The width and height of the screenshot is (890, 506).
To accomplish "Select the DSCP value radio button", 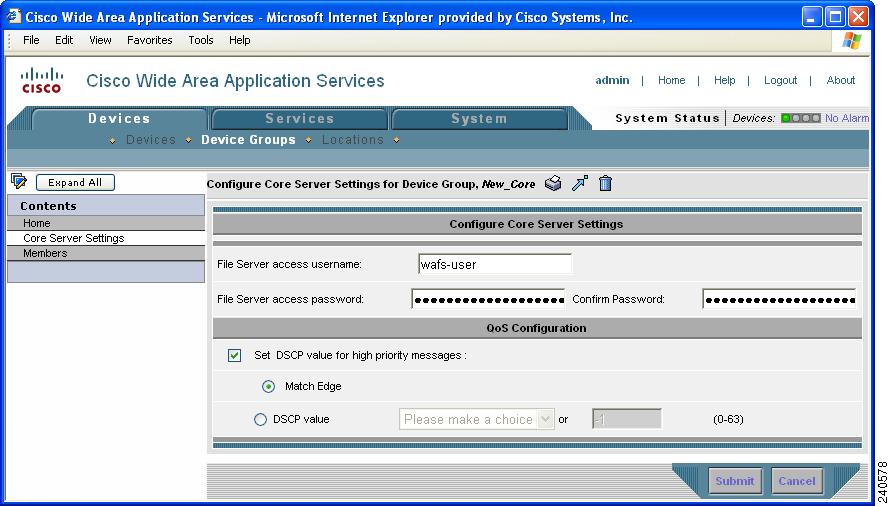I will tap(260, 420).
